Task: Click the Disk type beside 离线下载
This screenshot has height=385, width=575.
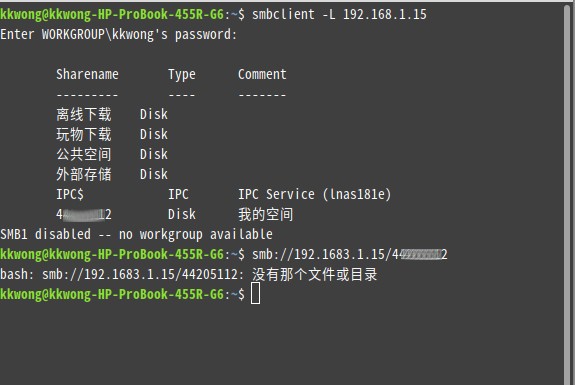Action: [x=154, y=114]
